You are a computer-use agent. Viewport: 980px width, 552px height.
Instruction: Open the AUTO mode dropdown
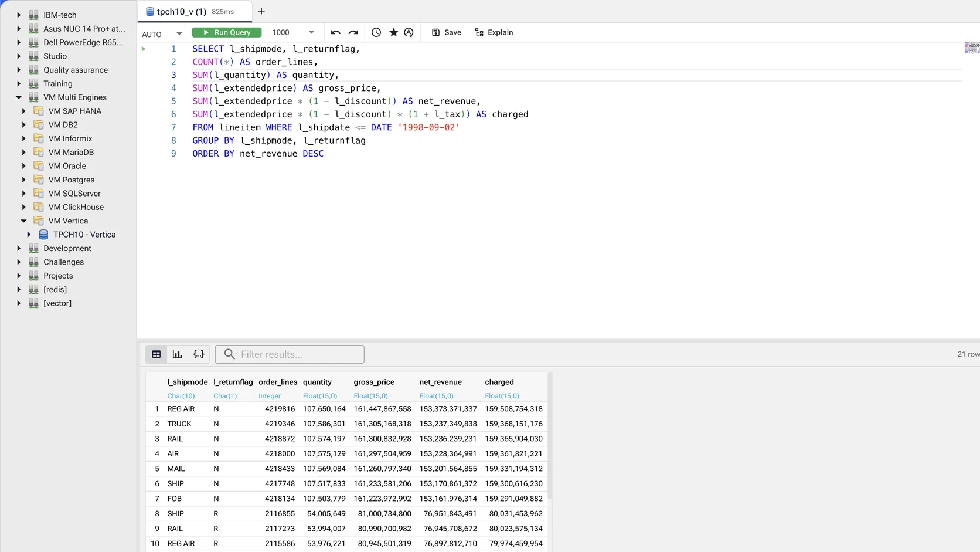click(x=162, y=33)
